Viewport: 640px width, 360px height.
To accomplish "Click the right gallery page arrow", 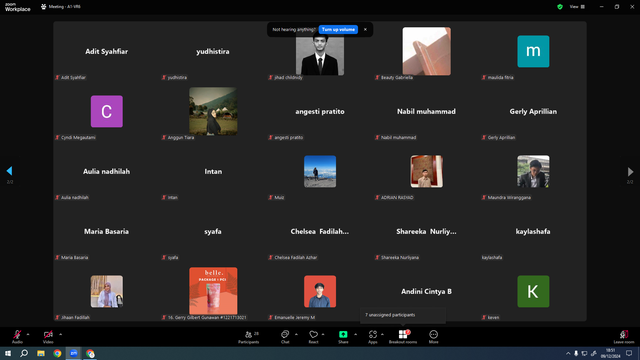I will pyautogui.click(x=630, y=171).
